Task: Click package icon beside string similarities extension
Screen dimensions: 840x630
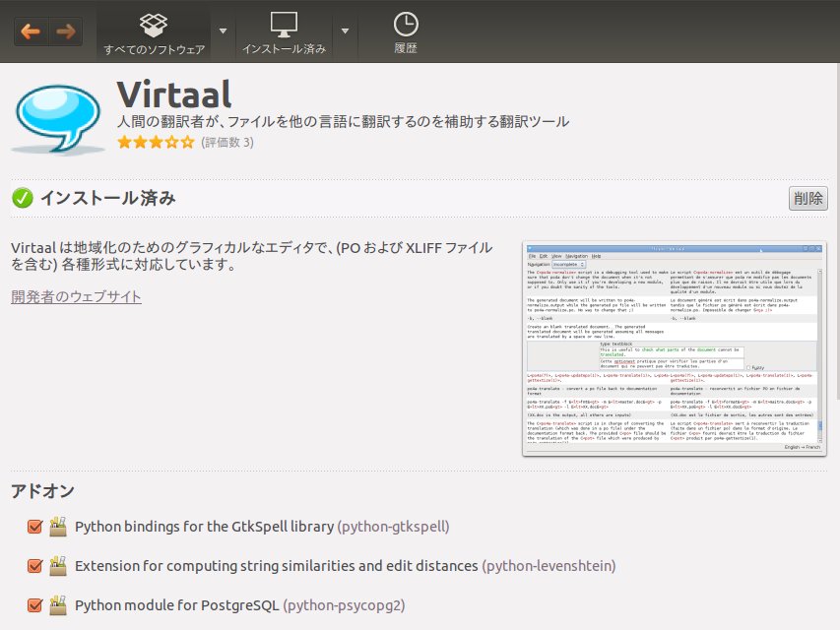Action: pyautogui.click(x=58, y=566)
